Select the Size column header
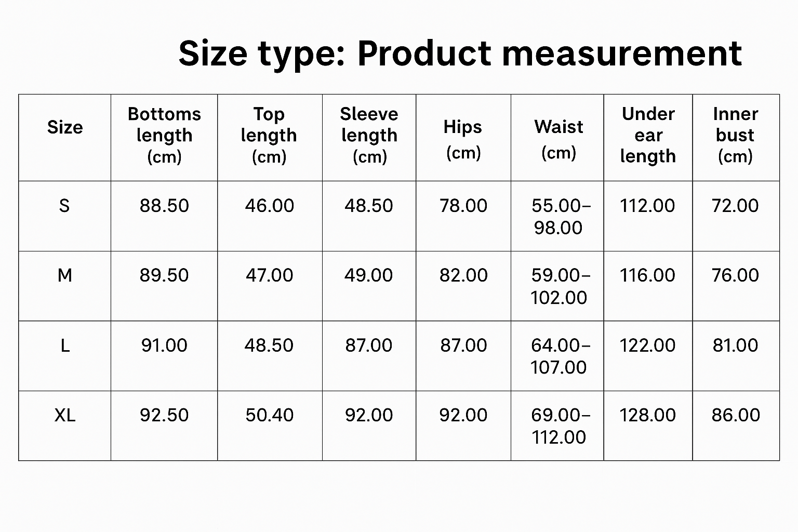798x532 pixels. tap(65, 127)
